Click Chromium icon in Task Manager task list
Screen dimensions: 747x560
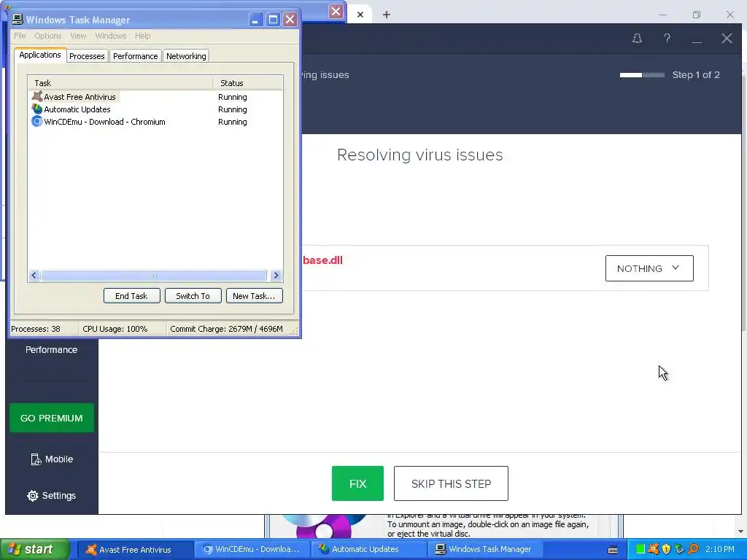coord(37,122)
